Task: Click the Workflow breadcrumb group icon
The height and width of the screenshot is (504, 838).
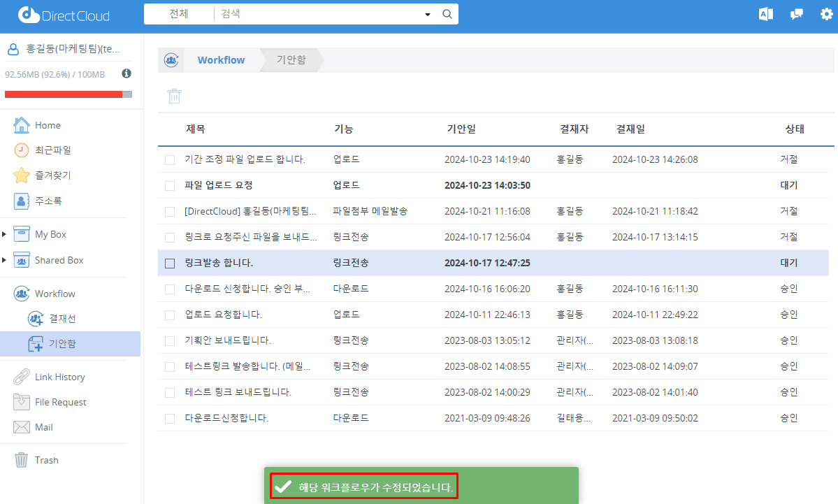Action: point(171,60)
